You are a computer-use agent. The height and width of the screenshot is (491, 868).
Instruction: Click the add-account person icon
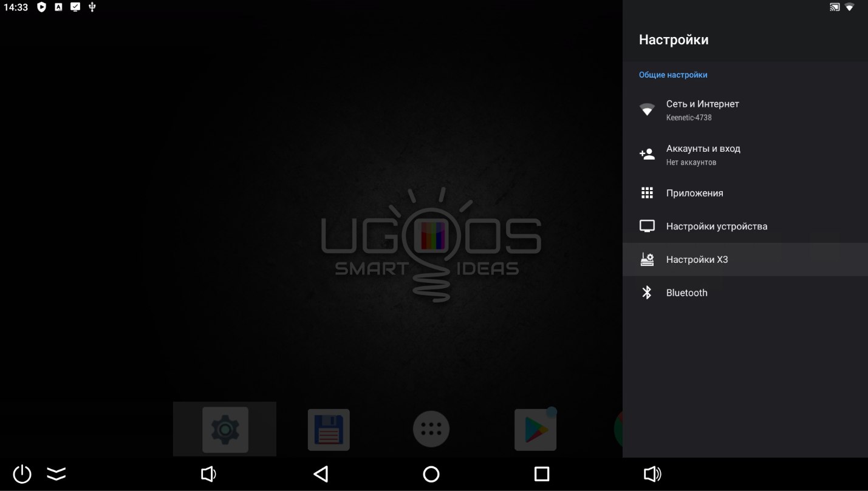pyautogui.click(x=647, y=154)
